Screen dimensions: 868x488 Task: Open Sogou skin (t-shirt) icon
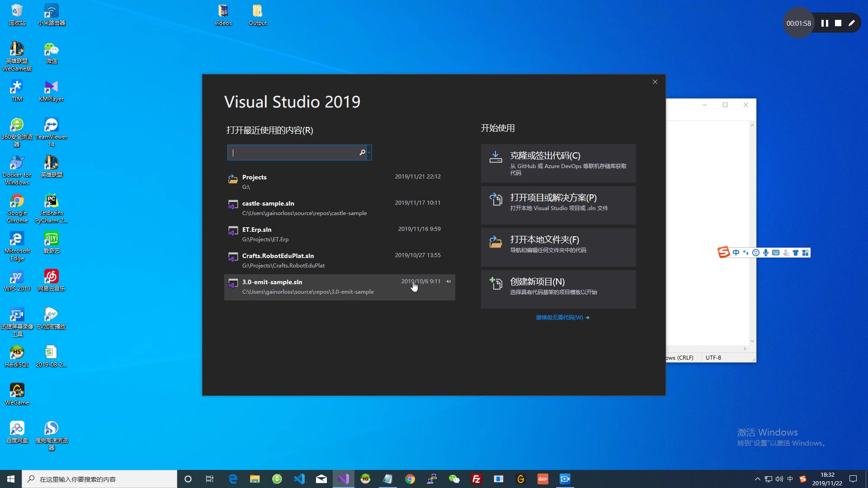796,253
